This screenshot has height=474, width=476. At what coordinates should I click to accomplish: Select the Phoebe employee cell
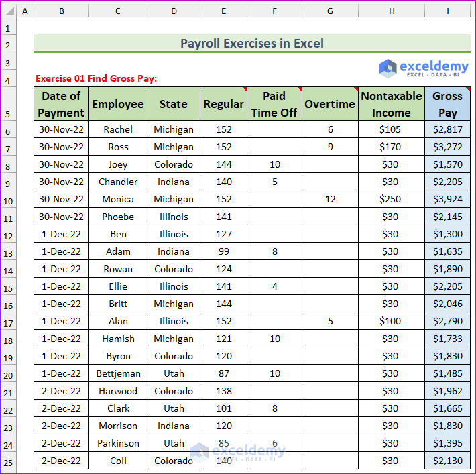coord(118,217)
